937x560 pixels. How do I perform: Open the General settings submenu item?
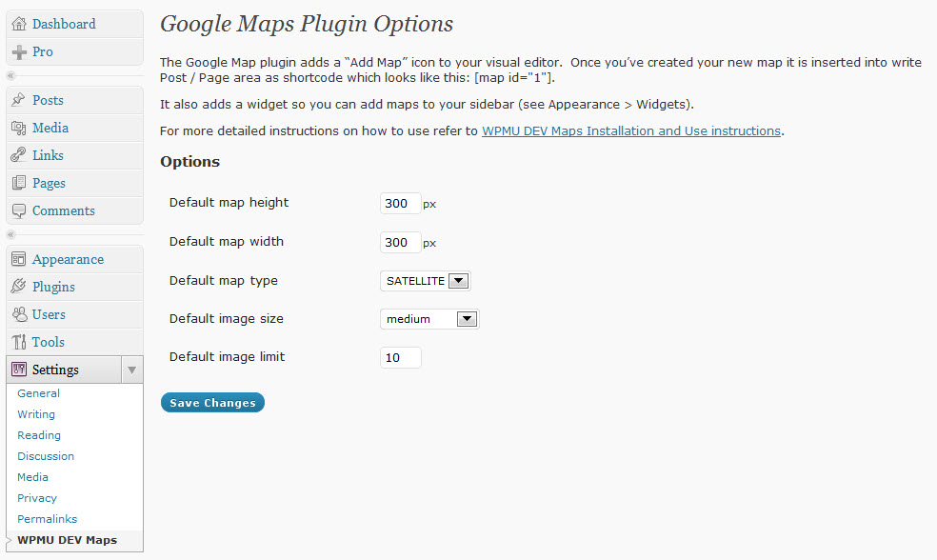pos(38,393)
